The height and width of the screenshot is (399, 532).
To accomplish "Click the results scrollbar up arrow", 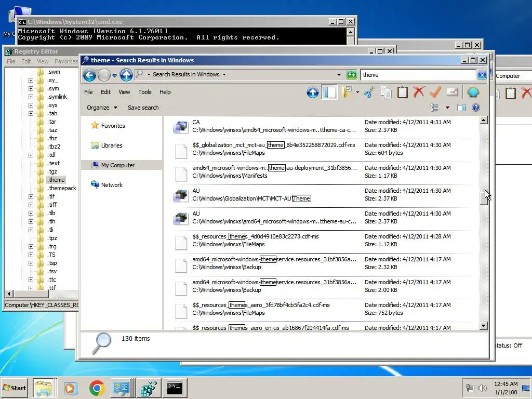I will [484, 120].
